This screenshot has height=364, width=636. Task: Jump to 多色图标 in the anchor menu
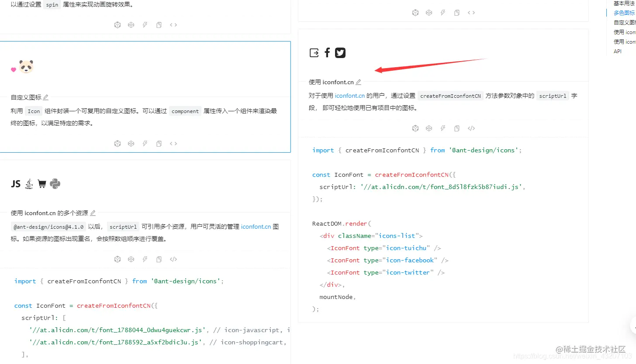pyautogui.click(x=624, y=13)
